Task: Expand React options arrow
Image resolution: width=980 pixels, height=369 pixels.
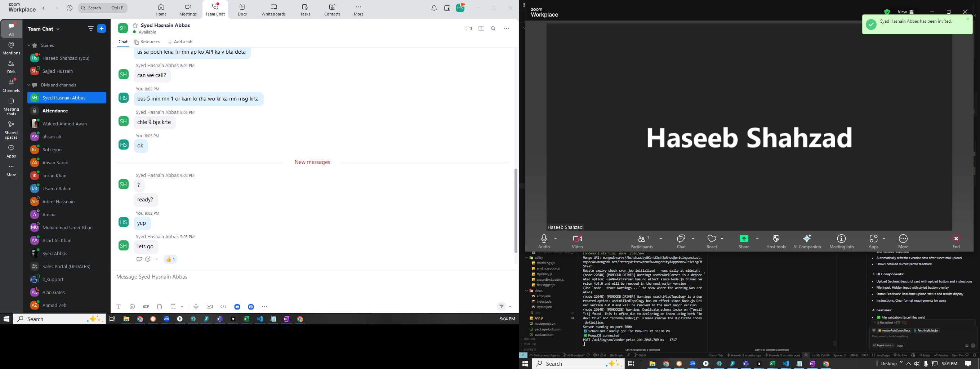Action: coord(722,239)
